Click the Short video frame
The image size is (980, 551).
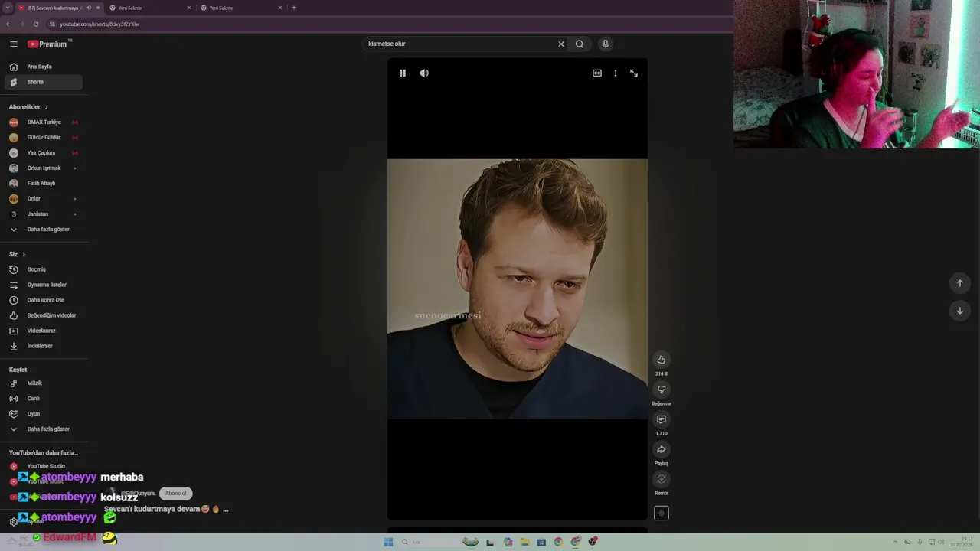(x=518, y=289)
